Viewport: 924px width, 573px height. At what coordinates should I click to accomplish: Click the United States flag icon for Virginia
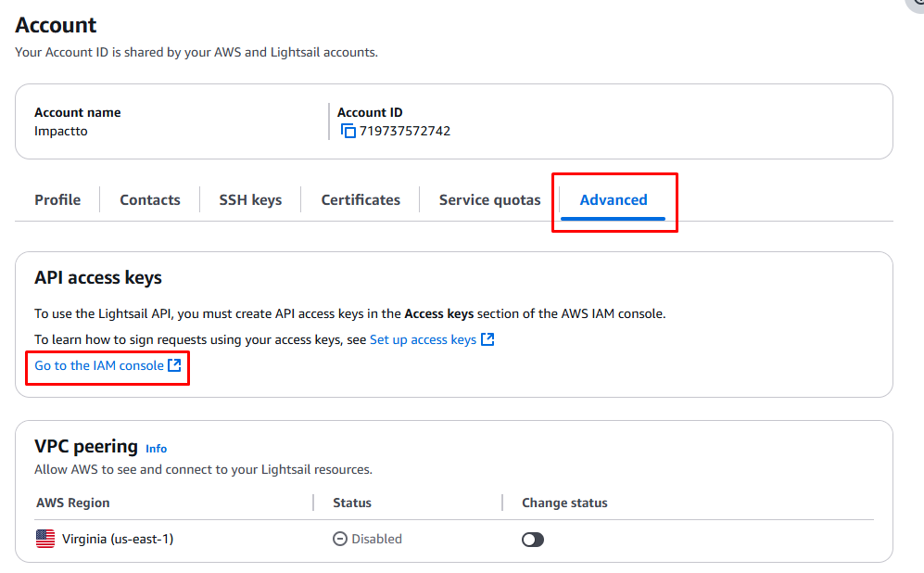click(45, 539)
